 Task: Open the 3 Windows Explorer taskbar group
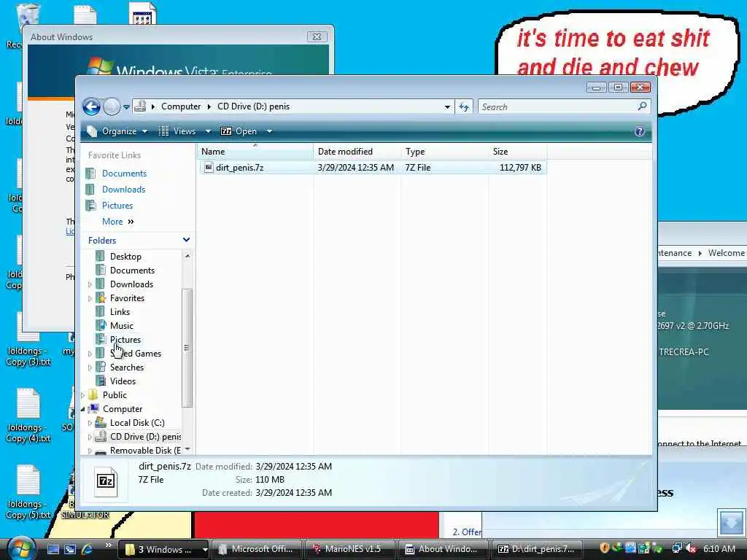[x=163, y=550]
